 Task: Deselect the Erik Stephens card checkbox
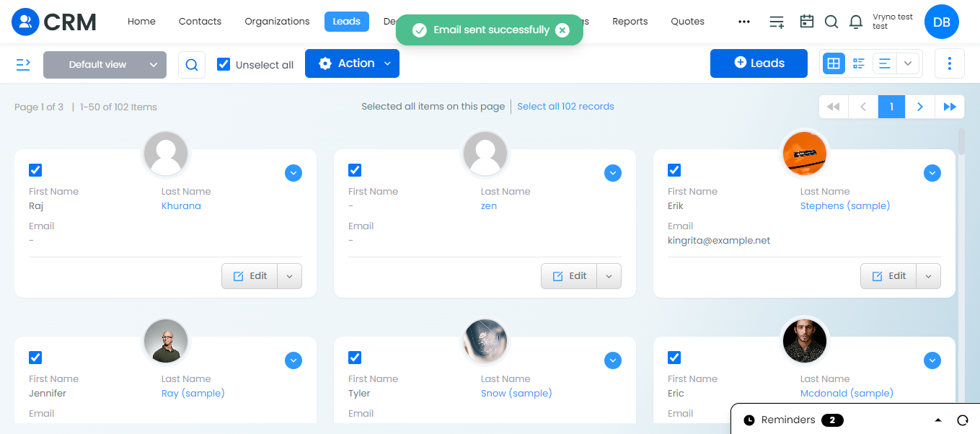tap(674, 170)
